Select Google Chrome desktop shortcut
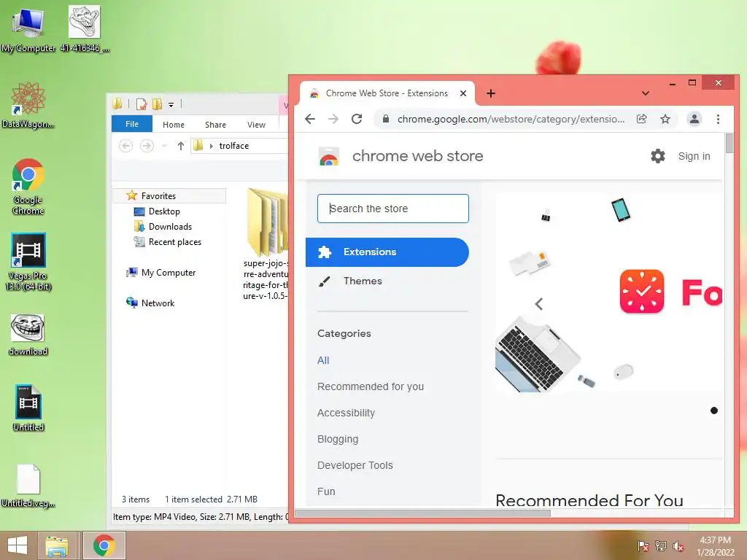The height and width of the screenshot is (560, 747). tap(28, 187)
